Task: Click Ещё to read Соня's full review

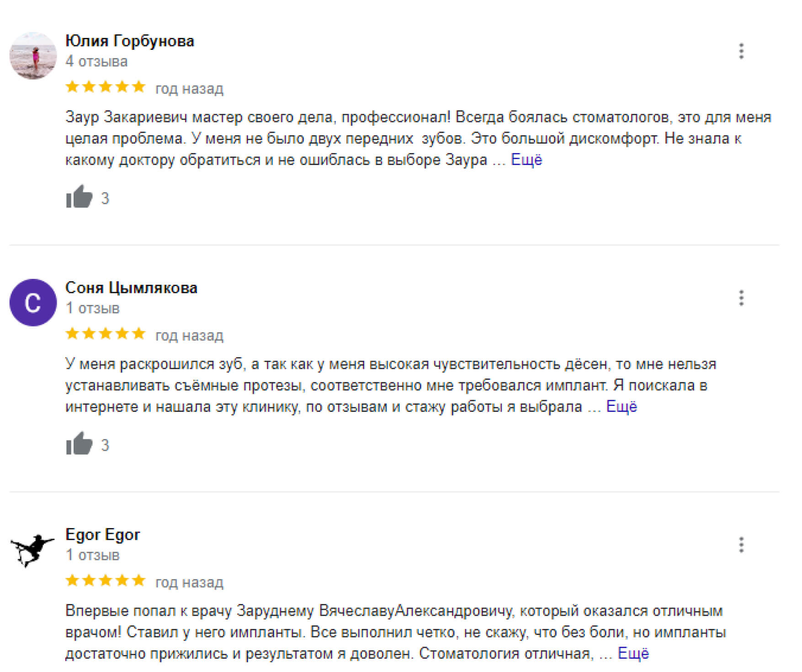Action: pos(621,406)
